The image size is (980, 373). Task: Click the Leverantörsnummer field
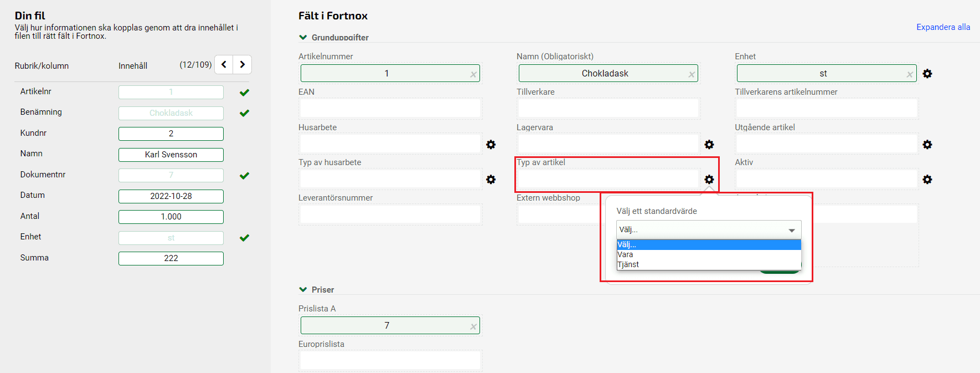(390, 214)
